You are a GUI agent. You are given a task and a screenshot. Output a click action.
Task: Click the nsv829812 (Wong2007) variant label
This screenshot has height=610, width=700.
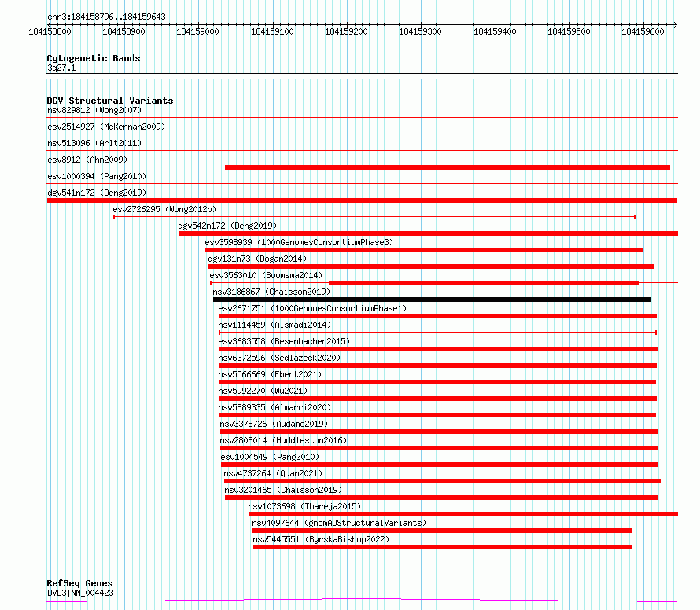[94, 110]
